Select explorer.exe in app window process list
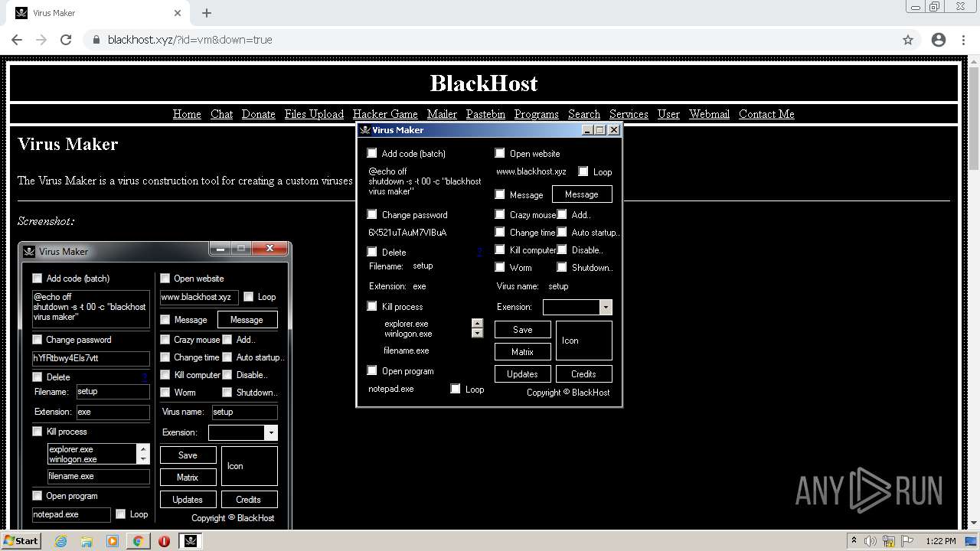 click(407, 324)
